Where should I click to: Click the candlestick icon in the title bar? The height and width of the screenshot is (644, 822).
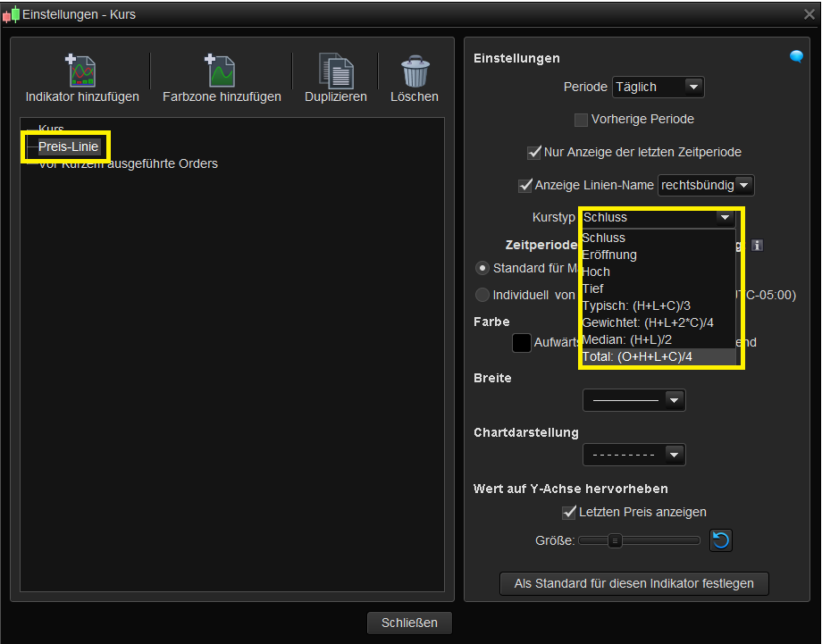click(11, 14)
